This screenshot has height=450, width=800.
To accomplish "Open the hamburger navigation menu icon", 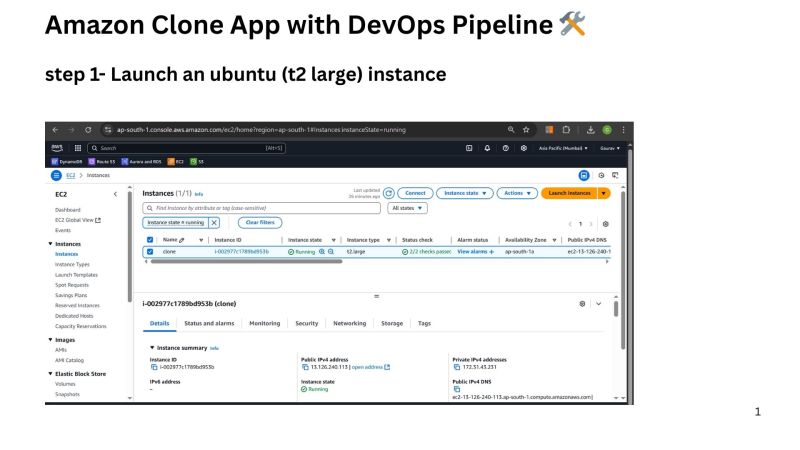I will coord(57,175).
